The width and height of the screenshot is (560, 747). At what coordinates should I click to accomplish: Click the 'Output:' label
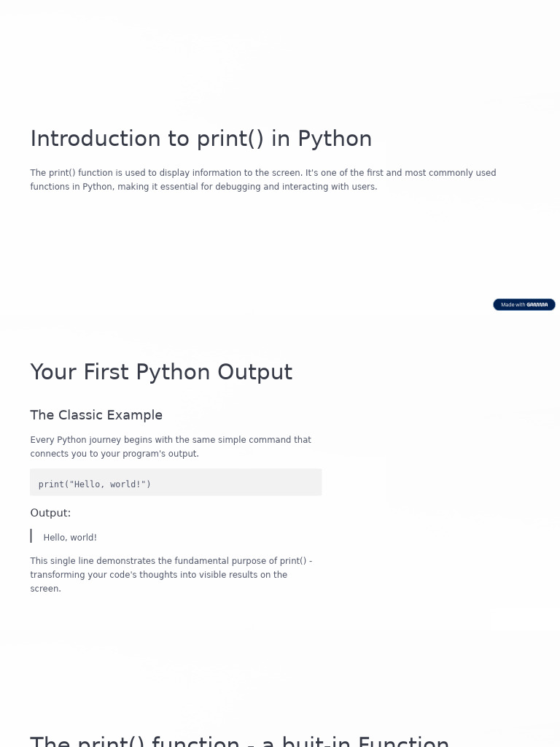coord(50,513)
